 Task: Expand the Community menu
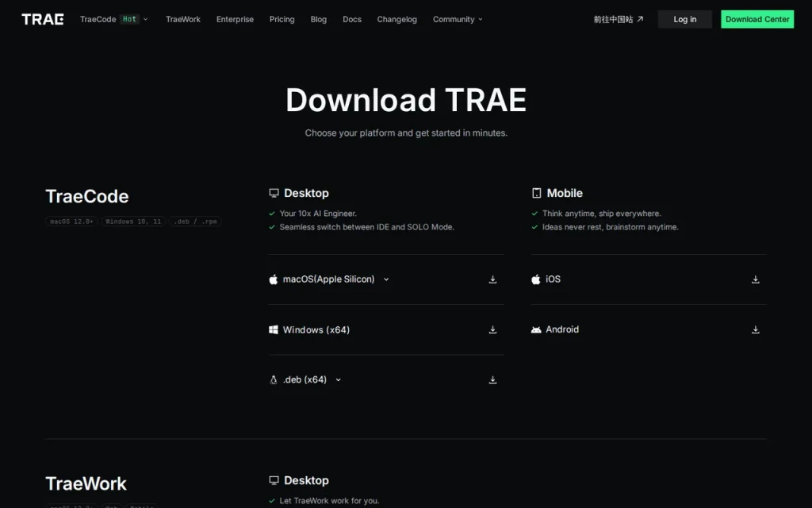click(x=458, y=19)
